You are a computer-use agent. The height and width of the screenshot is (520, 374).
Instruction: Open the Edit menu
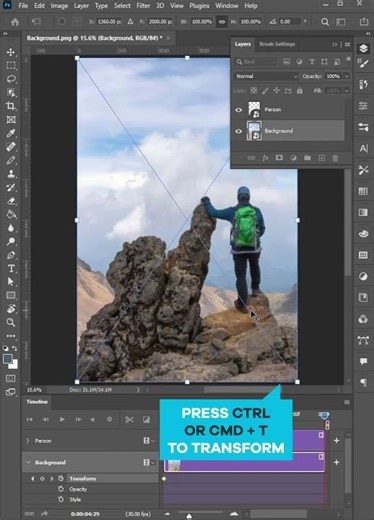coord(39,6)
